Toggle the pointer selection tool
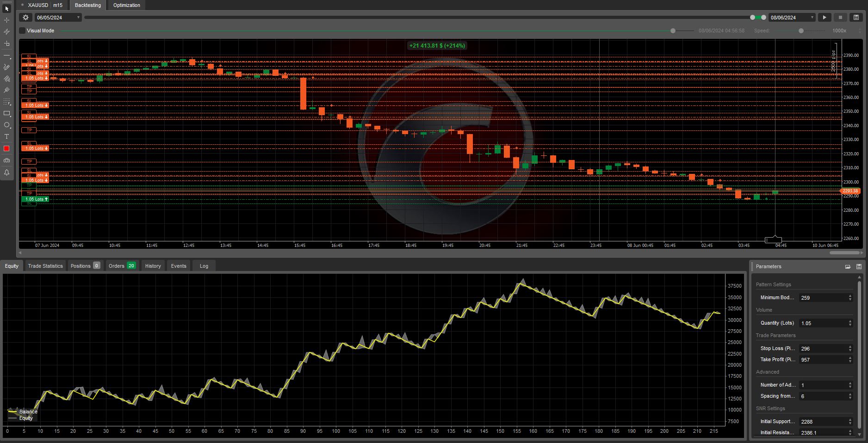868x443 pixels. coord(6,9)
